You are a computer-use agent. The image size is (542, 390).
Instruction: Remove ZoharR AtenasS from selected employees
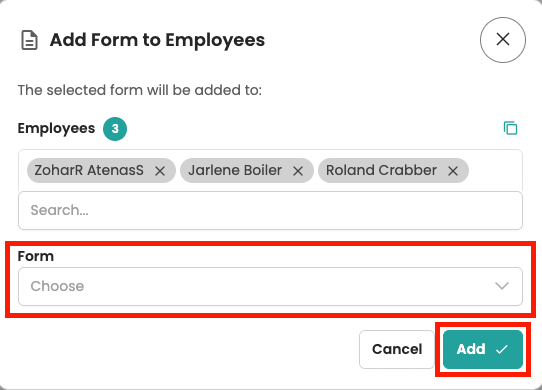160,170
